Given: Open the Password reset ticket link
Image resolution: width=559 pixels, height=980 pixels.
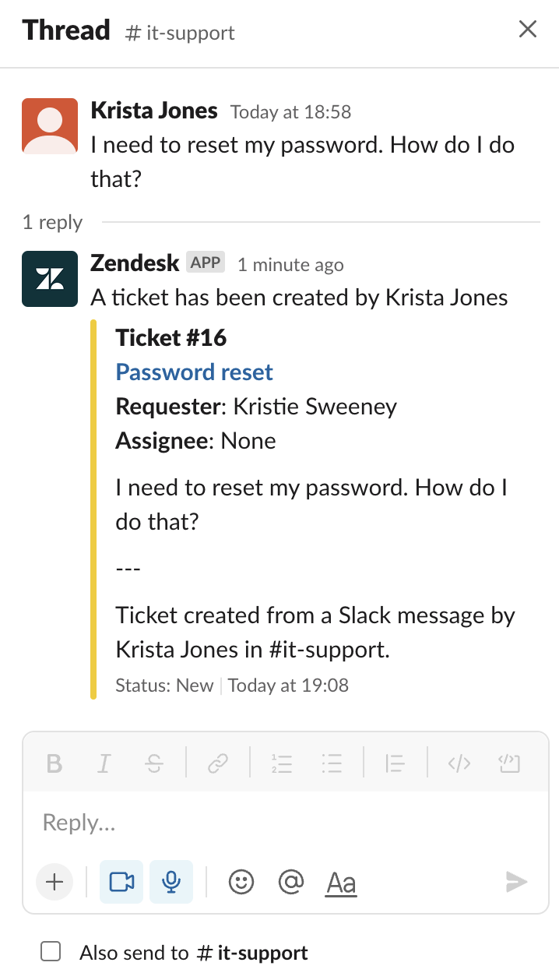Looking at the screenshot, I should (x=194, y=372).
